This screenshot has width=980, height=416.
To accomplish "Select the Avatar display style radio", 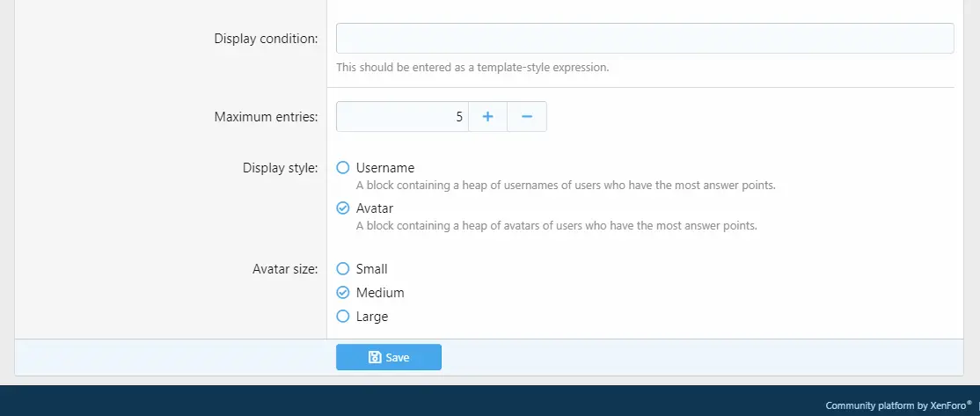I will (x=342, y=208).
